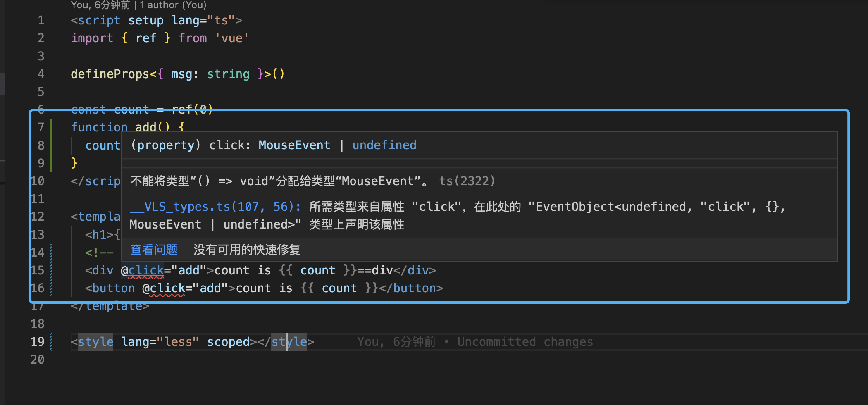Screen dimensions: 868x405
Task: Click undefined in the hover tooltip header
Action: (384, 145)
